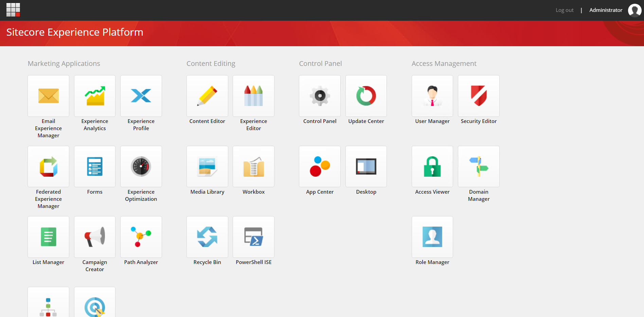Click the Log out link
644x317 pixels.
(x=565, y=10)
